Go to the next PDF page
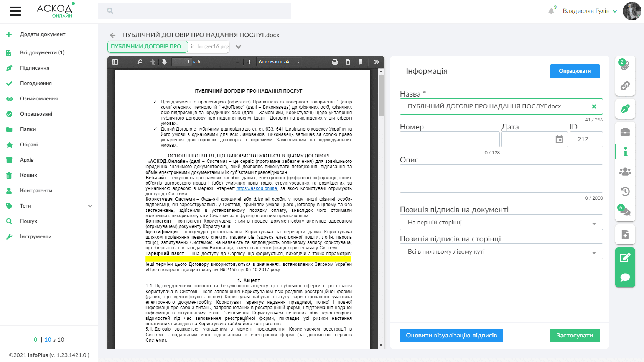Screen dimensions: 644x362 [165, 62]
